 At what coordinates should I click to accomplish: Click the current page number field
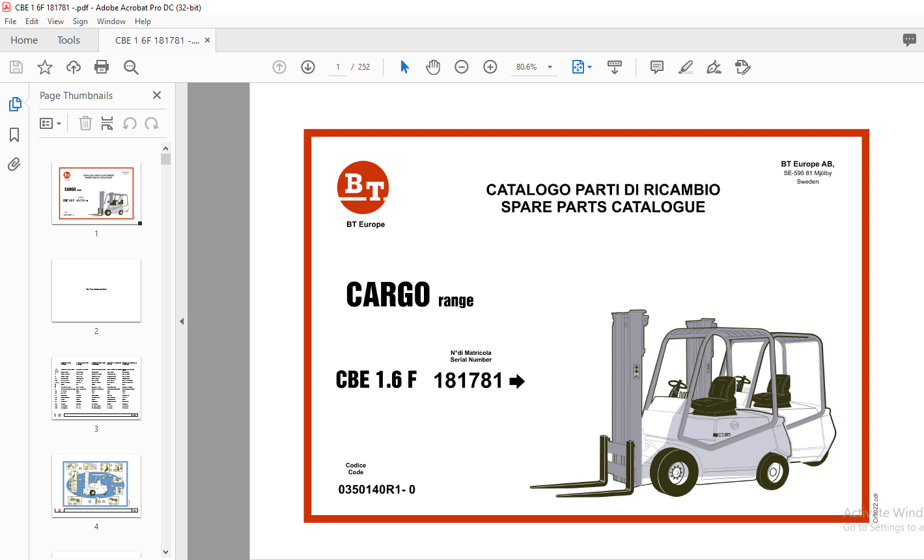pyautogui.click(x=337, y=67)
